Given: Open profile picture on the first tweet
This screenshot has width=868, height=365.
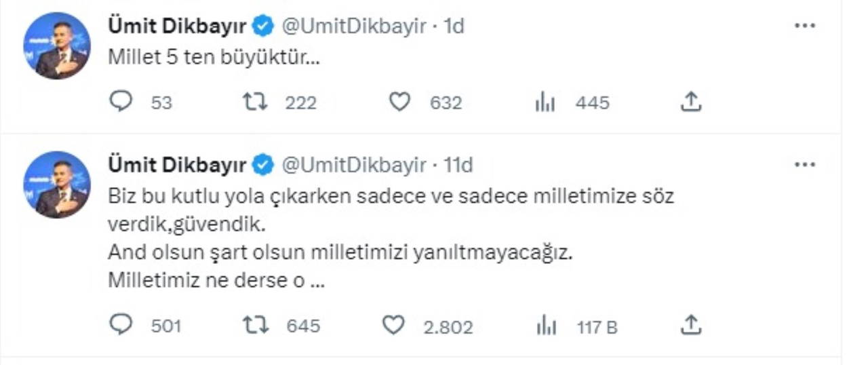Looking at the screenshot, I should 57,45.
